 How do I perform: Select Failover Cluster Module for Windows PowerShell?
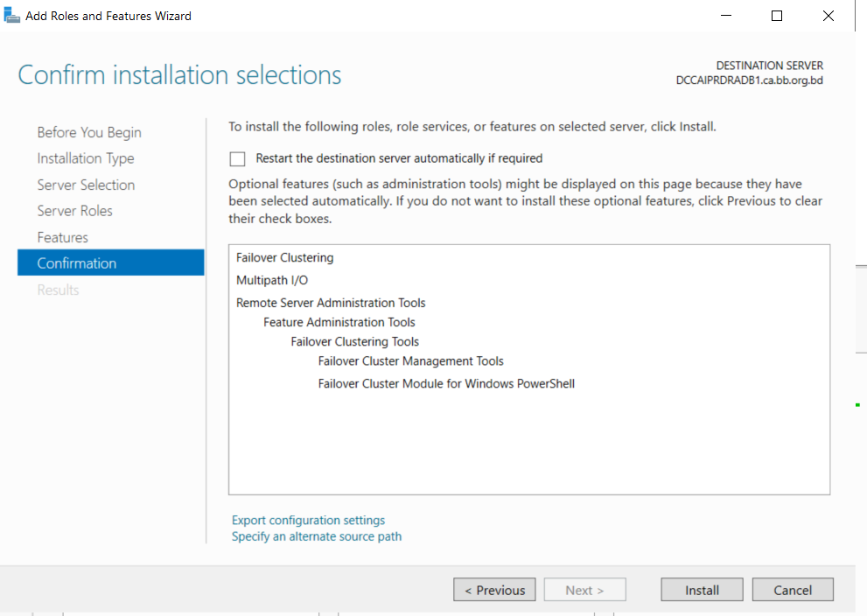coord(446,384)
